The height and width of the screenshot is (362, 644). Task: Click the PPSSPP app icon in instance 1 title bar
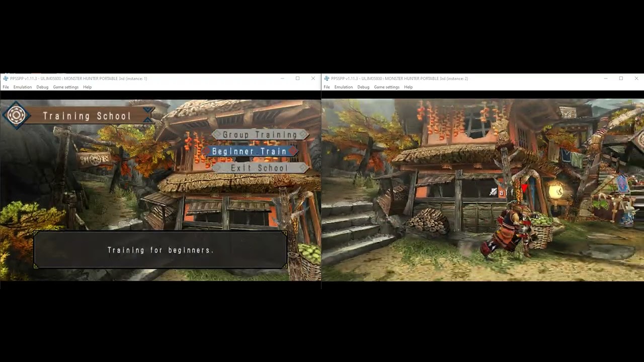click(6, 78)
